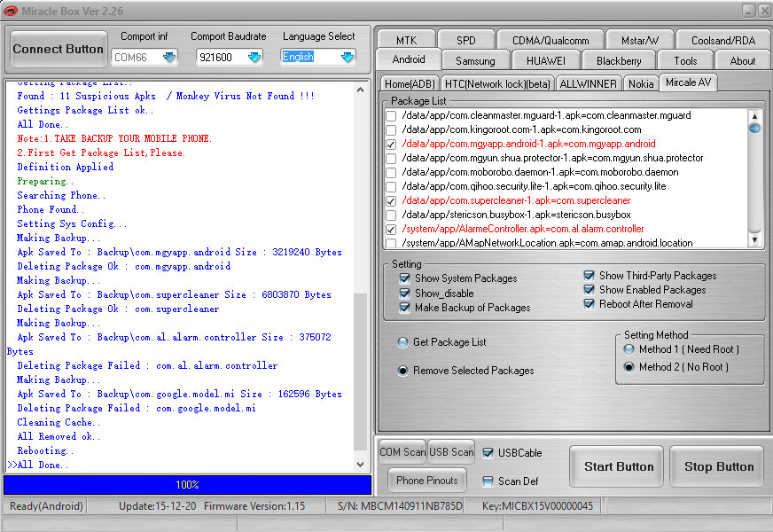The height and width of the screenshot is (532, 773).
Task: Switch to the Samsung tab
Action: click(475, 60)
